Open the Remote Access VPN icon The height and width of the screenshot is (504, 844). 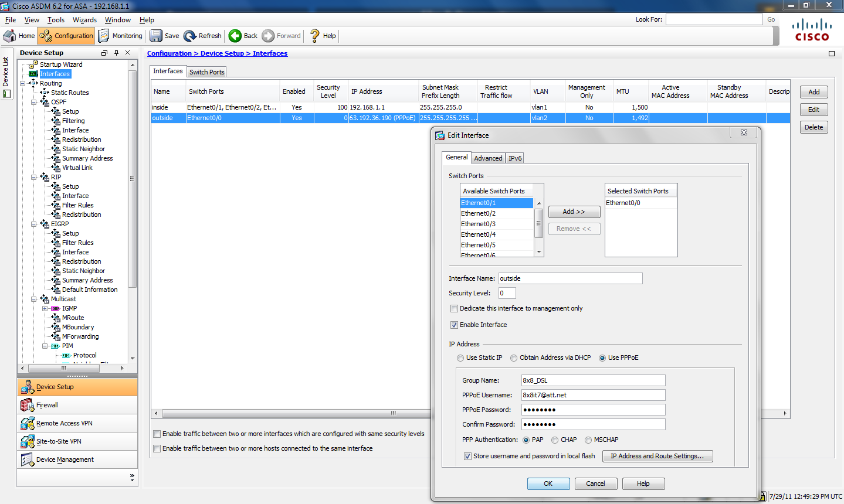pos(27,423)
